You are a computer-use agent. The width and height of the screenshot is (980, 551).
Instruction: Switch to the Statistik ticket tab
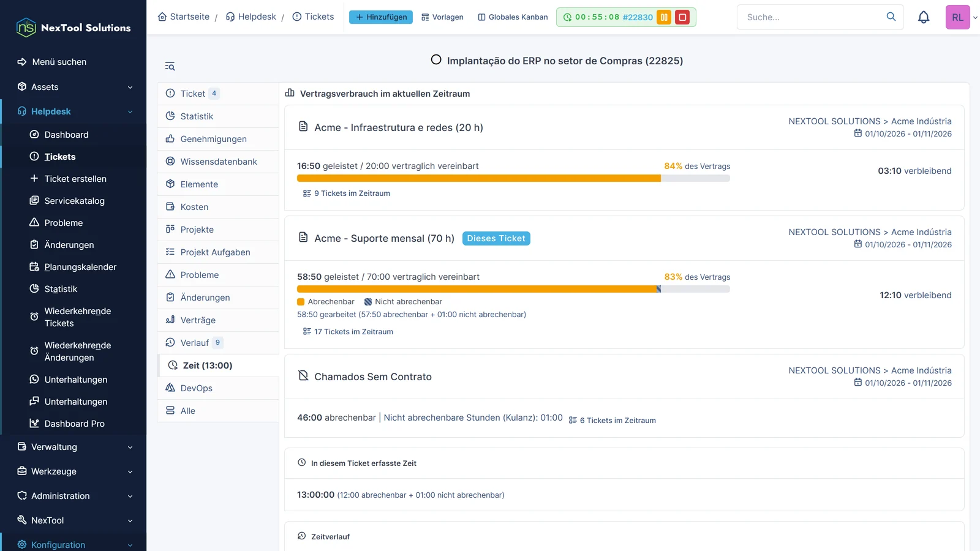pyautogui.click(x=218, y=116)
